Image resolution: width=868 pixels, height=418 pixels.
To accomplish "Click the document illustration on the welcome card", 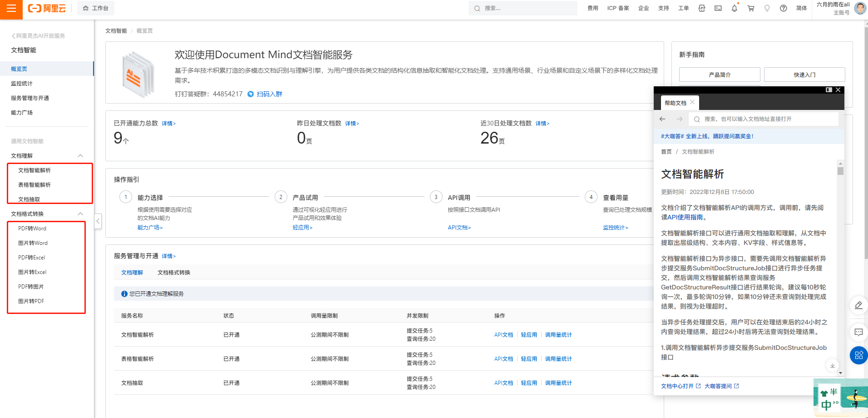I will [138, 74].
